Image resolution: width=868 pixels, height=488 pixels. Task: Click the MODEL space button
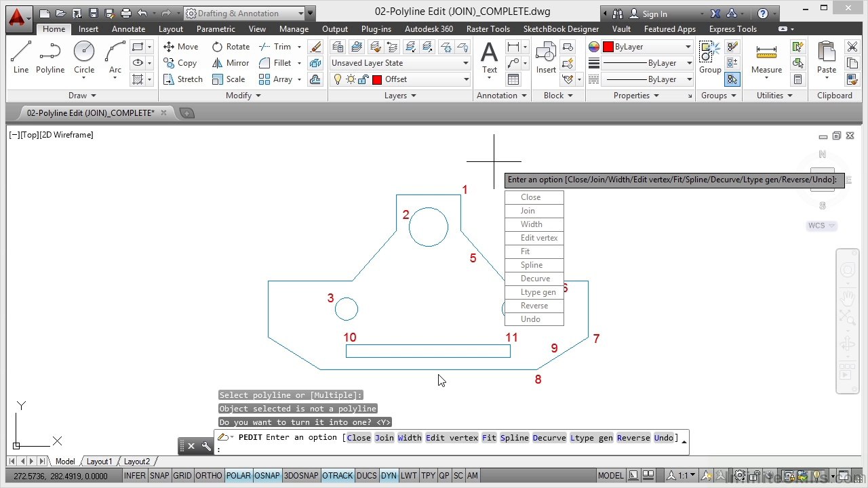tap(611, 476)
